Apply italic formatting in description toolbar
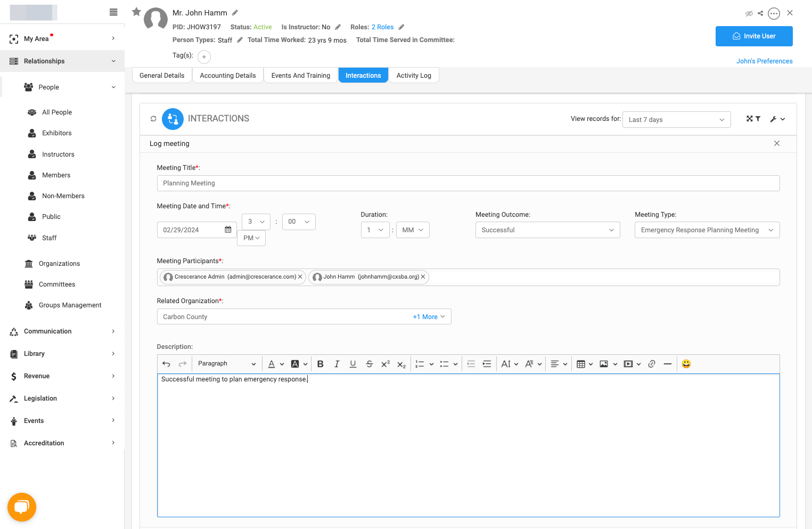This screenshot has width=812, height=529. 337,364
